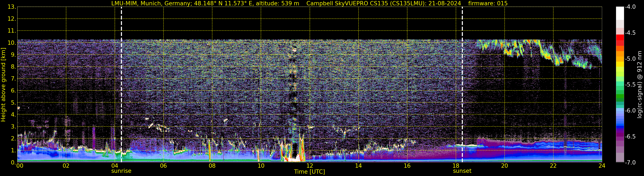Click the dashed white sunset line in plot
Image resolution: width=644 pixels, height=176 pixels.
click(462, 85)
